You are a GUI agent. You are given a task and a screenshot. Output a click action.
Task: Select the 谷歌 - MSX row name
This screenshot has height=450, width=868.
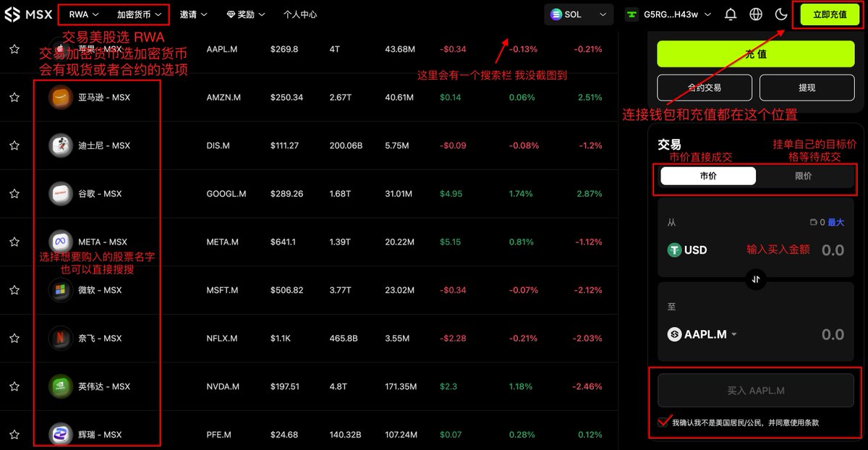click(x=100, y=194)
